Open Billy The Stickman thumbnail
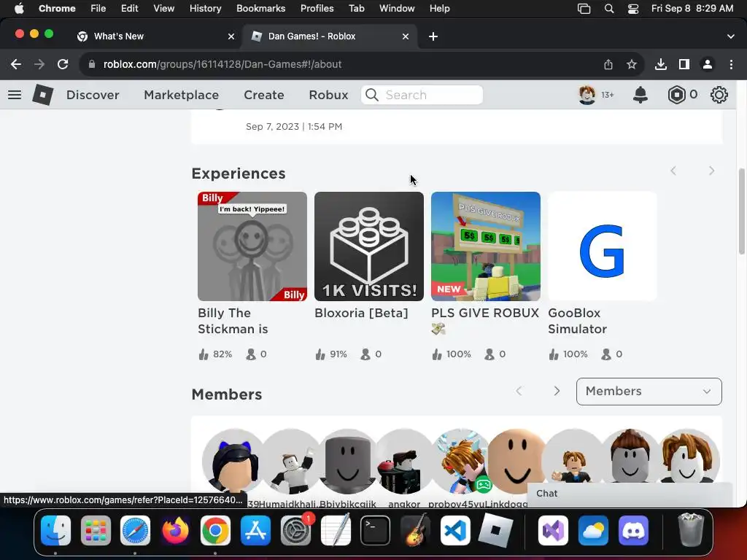Screen dimensions: 747x560 pos(252,246)
